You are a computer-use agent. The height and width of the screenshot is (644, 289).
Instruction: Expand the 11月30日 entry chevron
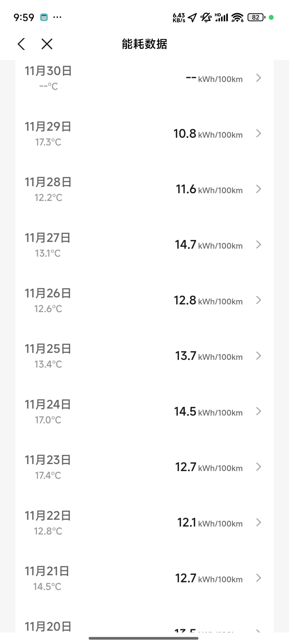coord(258,78)
